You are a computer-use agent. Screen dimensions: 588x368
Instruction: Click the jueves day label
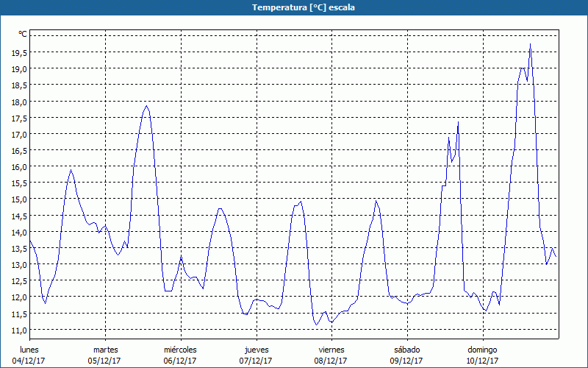(x=256, y=349)
